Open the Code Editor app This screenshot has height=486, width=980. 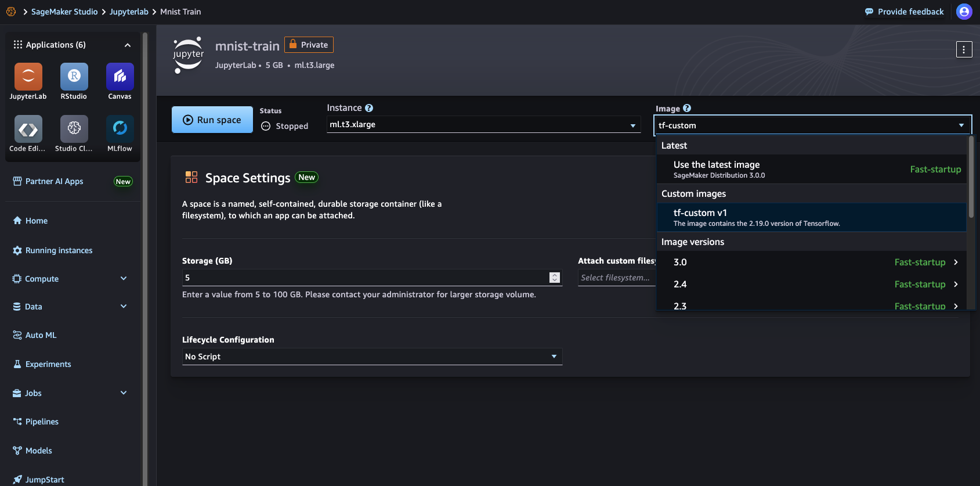[28, 134]
